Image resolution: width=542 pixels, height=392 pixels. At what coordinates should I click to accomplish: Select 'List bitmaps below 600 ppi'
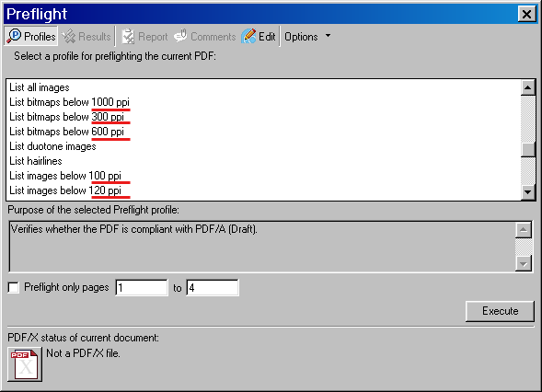263,132
